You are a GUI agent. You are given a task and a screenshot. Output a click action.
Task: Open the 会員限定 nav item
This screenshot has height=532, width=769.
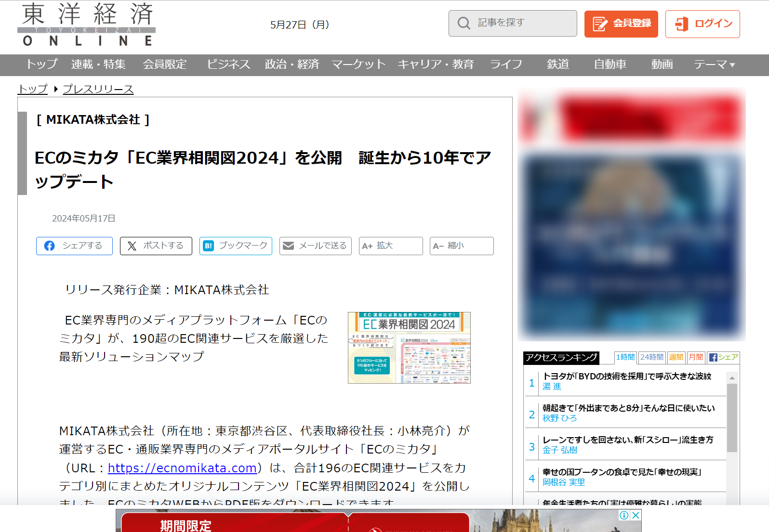pyautogui.click(x=165, y=65)
